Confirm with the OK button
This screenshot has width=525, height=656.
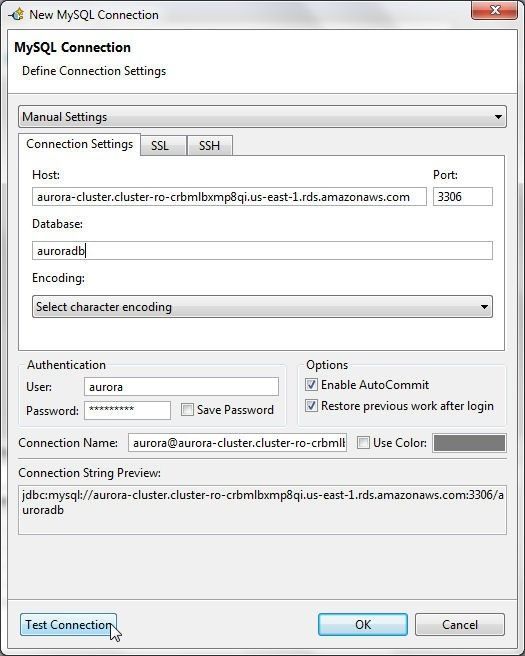[363, 625]
